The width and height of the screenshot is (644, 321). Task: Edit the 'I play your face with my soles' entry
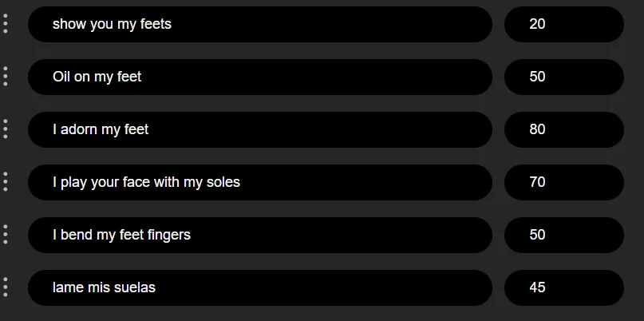point(259,182)
